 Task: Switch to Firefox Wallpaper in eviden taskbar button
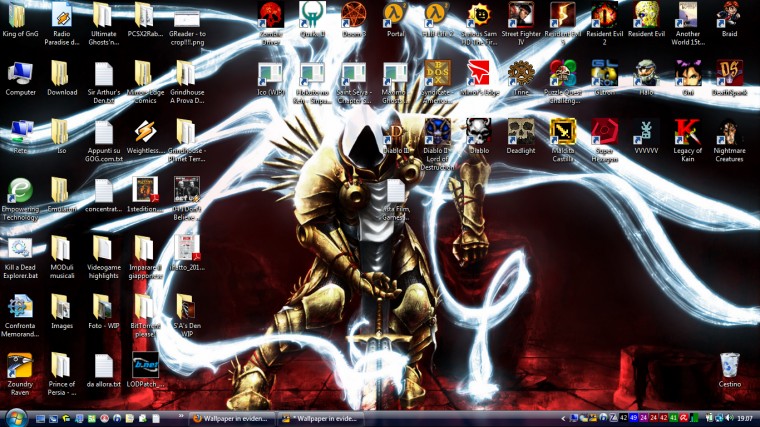point(231,418)
